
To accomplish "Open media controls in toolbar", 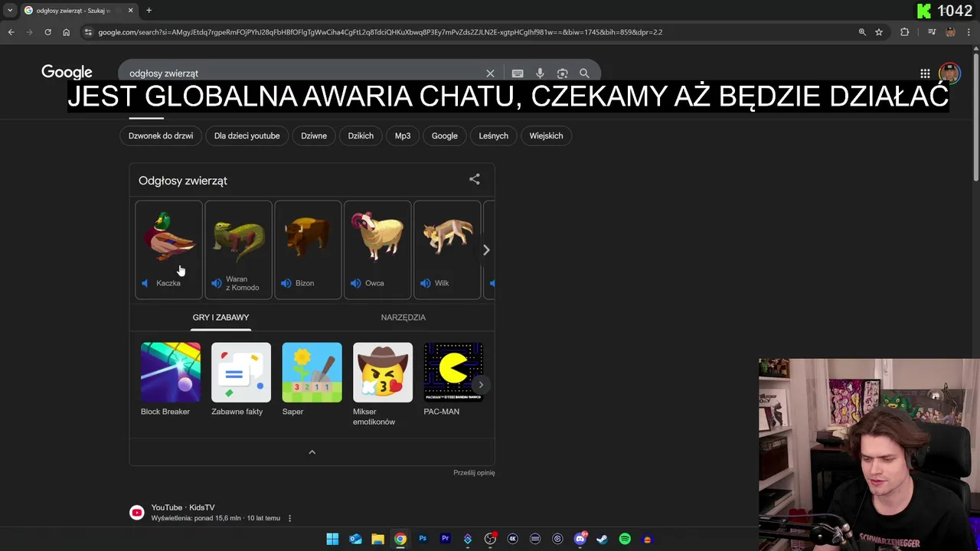I will coord(932,32).
